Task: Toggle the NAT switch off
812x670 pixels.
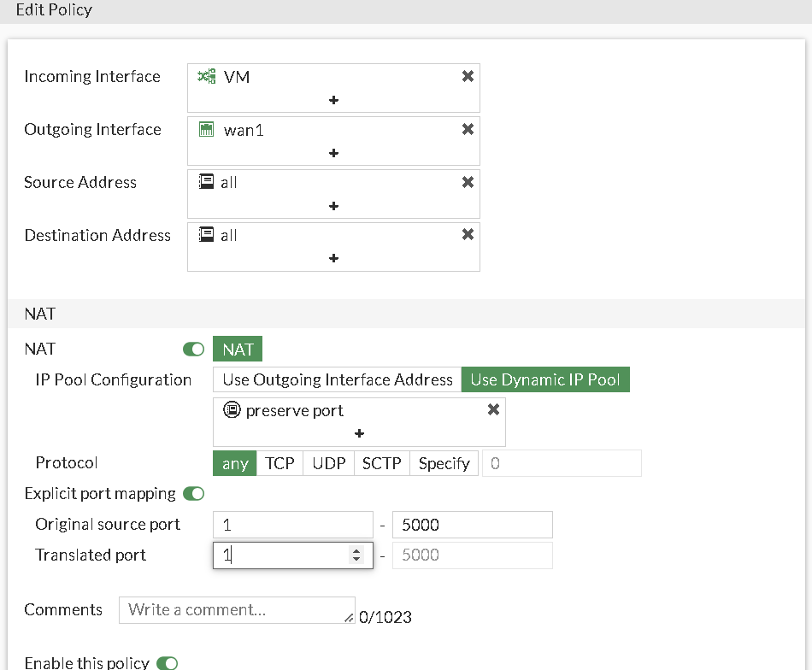Action: 194,349
